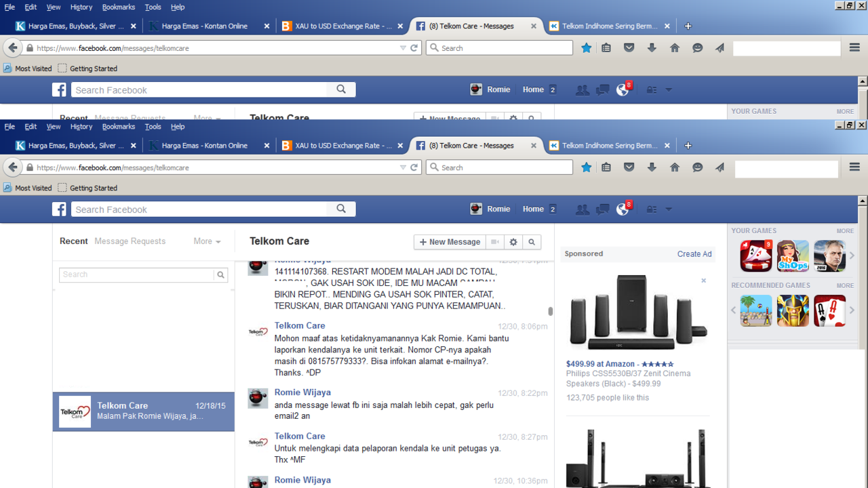Open URL history dropdown in front window
Image resolution: width=868 pixels, height=488 pixels.
pos(403,167)
